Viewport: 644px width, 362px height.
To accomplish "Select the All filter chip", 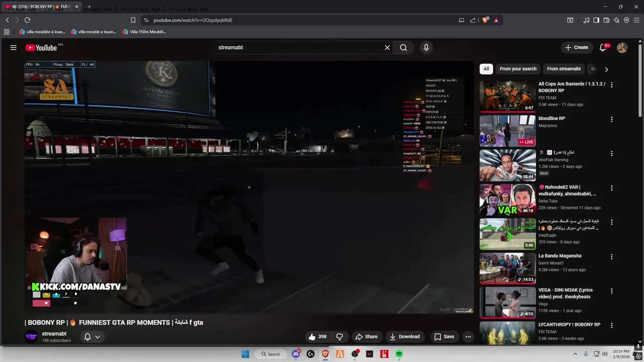I will (486, 69).
